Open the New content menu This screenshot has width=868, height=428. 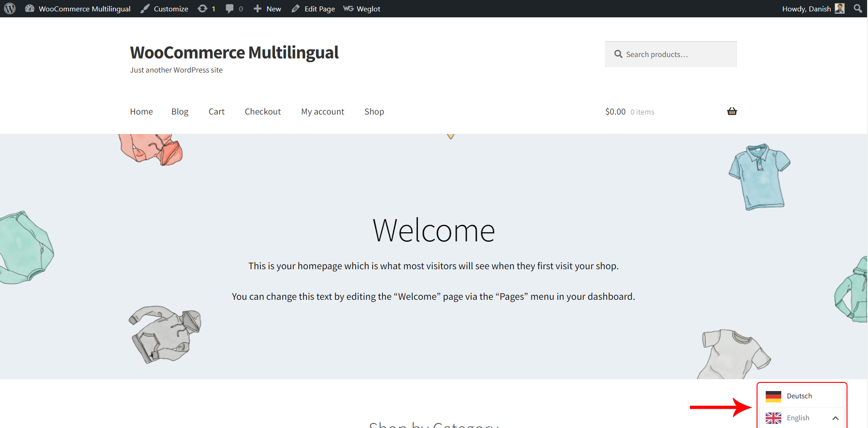click(x=268, y=9)
